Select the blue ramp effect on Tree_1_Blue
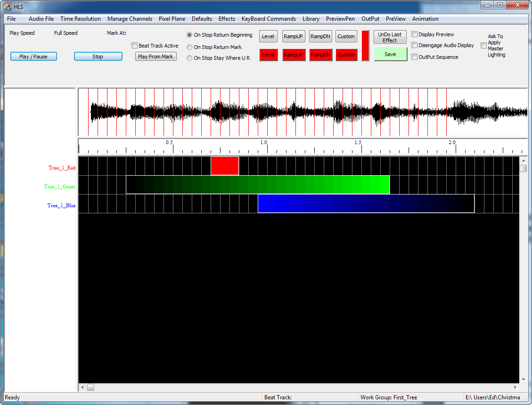 click(x=366, y=203)
